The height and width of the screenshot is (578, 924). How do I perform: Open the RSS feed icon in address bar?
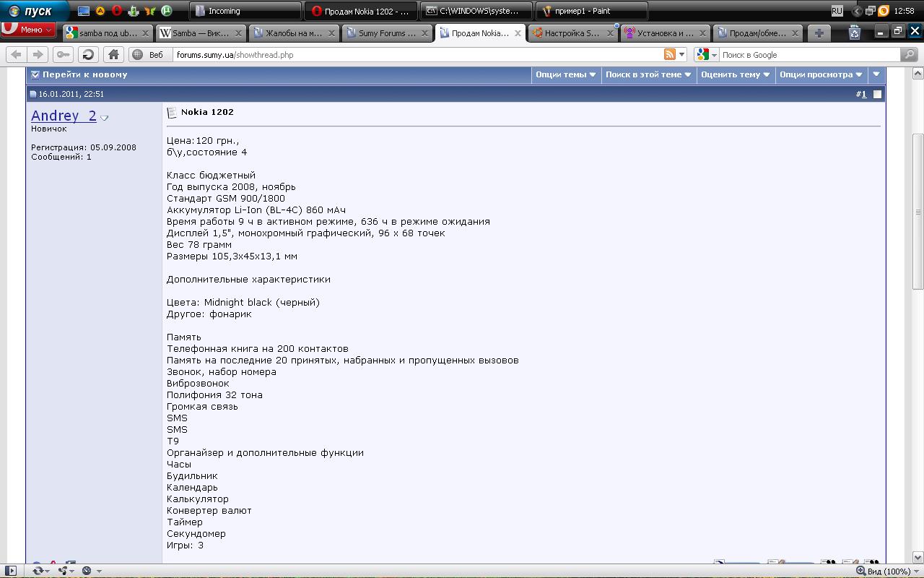click(x=670, y=55)
